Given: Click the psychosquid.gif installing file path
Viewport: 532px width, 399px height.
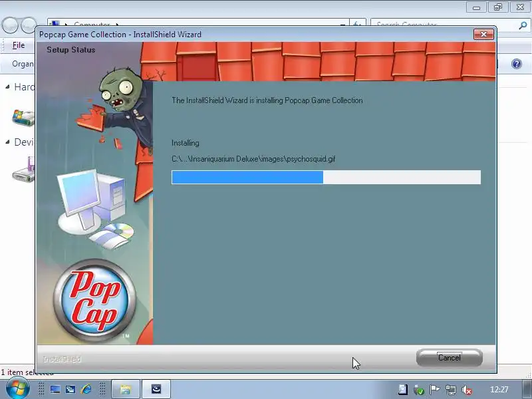Looking at the screenshot, I should pos(253,159).
